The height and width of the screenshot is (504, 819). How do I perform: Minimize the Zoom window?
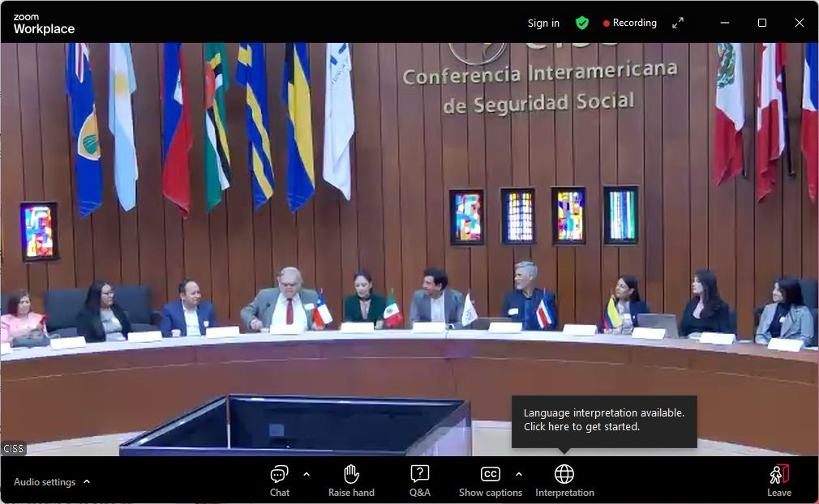coord(724,23)
